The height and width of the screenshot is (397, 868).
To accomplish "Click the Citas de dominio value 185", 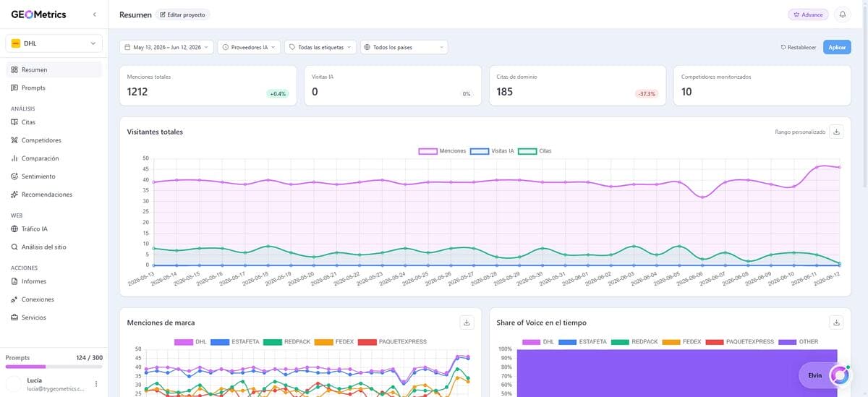I will point(505,92).
